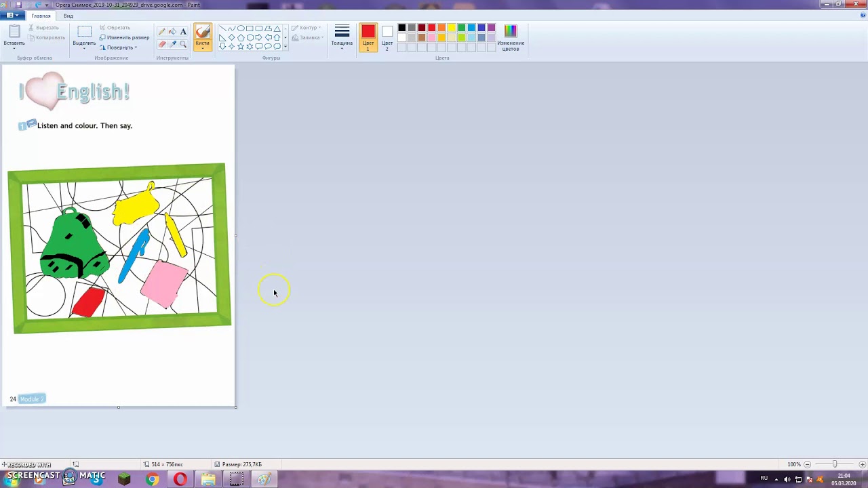This screenshot has width=868, height=488.
Task: Pick the rectangle shape
Action: tap(250, 28)
